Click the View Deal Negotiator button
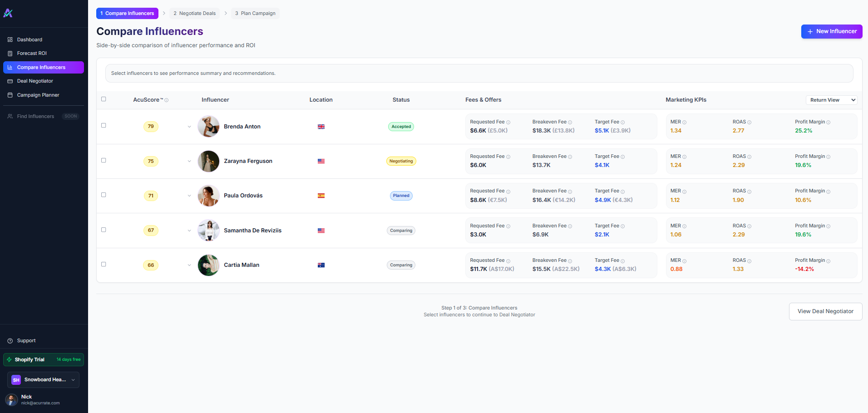Image resolution: width=868 pixels, height=413 pixels. (825, 311)
